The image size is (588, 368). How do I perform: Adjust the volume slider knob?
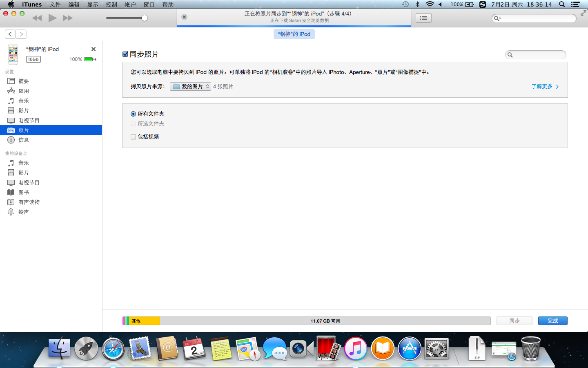pos(145,18)
